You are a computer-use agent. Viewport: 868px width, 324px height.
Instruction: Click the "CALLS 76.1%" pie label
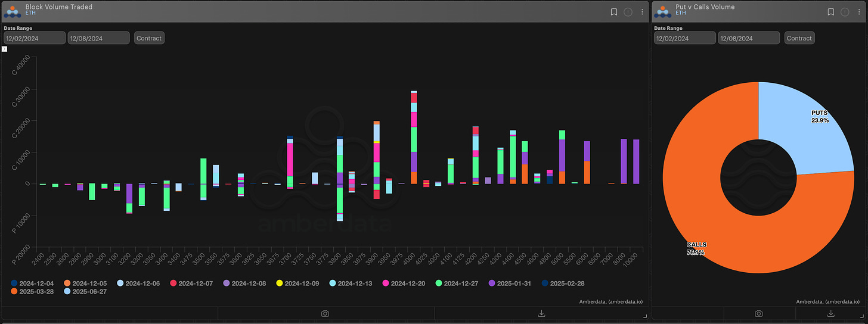696,248
